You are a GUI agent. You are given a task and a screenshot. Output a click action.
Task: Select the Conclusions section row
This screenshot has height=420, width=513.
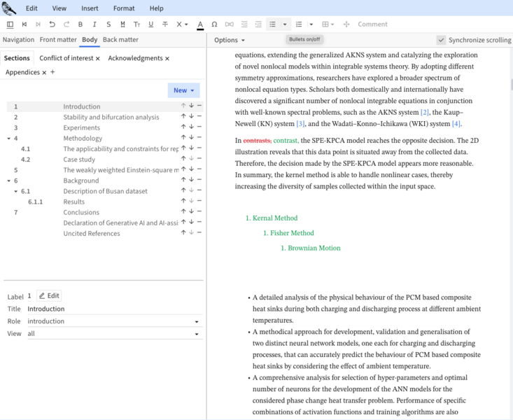click(x=105, y=212)
